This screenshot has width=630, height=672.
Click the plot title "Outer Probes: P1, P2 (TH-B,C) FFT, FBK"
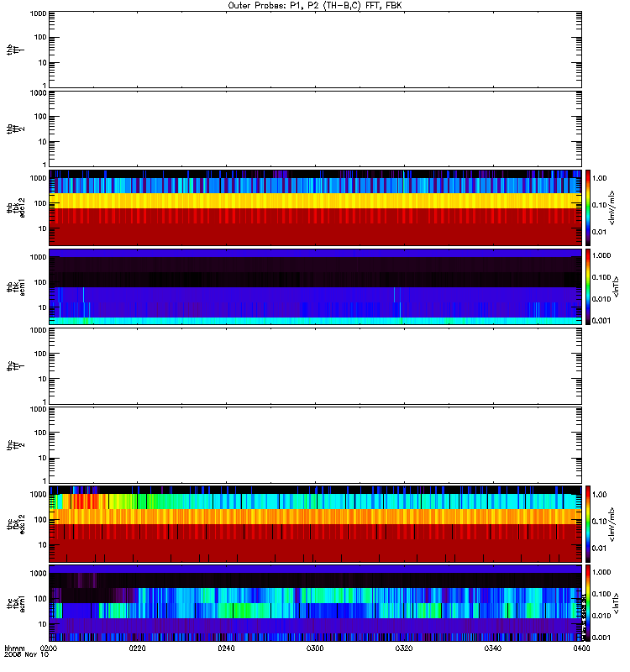click(315, 6)
